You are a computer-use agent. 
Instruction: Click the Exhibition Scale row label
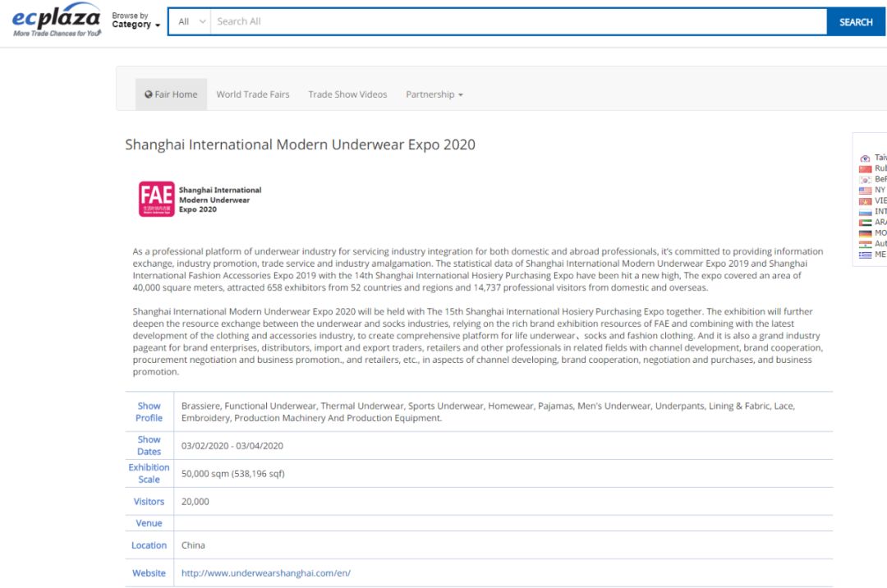(x=149, y=473)
